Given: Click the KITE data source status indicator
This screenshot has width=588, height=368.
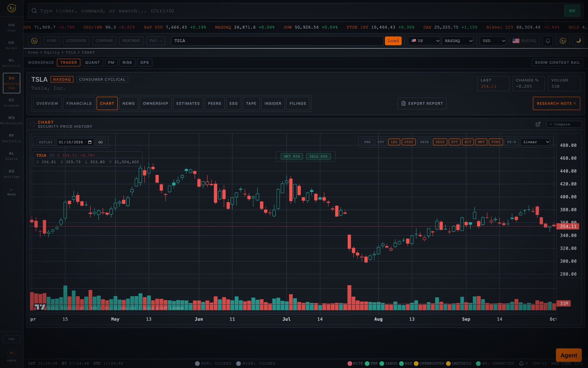Looking at the screenshot, I should click(x=355, y=363).
